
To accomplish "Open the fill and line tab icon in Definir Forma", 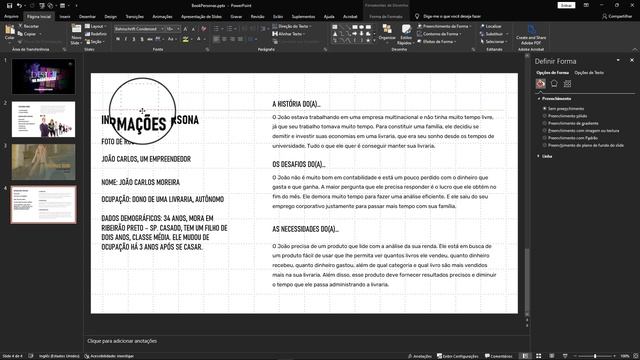I will tap(541, 84).
